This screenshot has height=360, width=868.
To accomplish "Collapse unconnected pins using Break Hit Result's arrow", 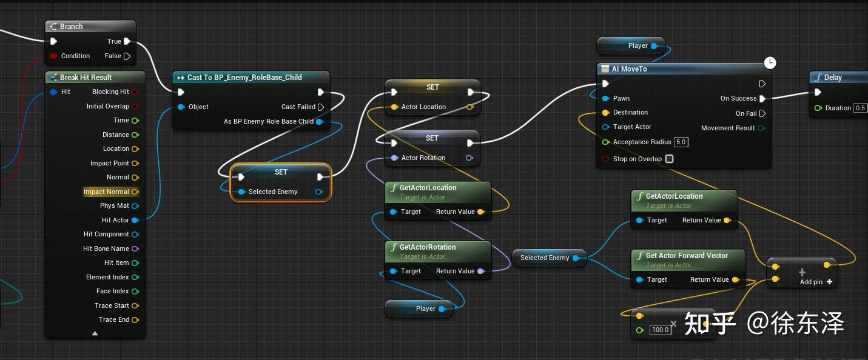I will pos(95,333).
